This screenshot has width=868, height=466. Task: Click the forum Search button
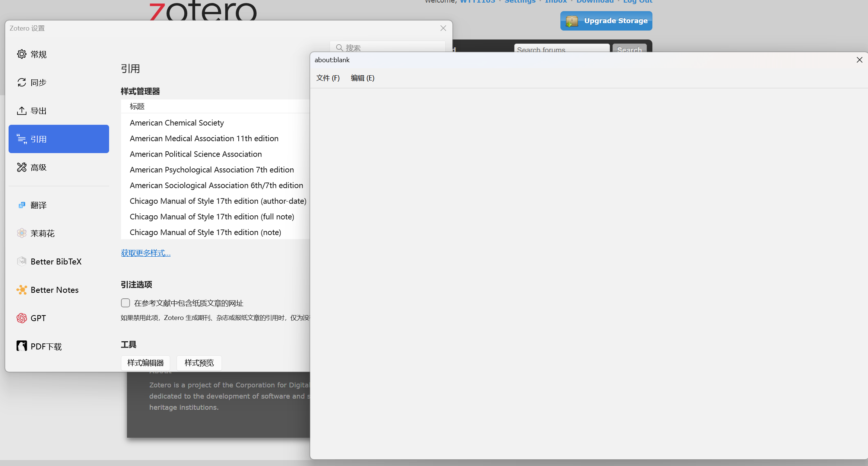click(x=629, y=49)
